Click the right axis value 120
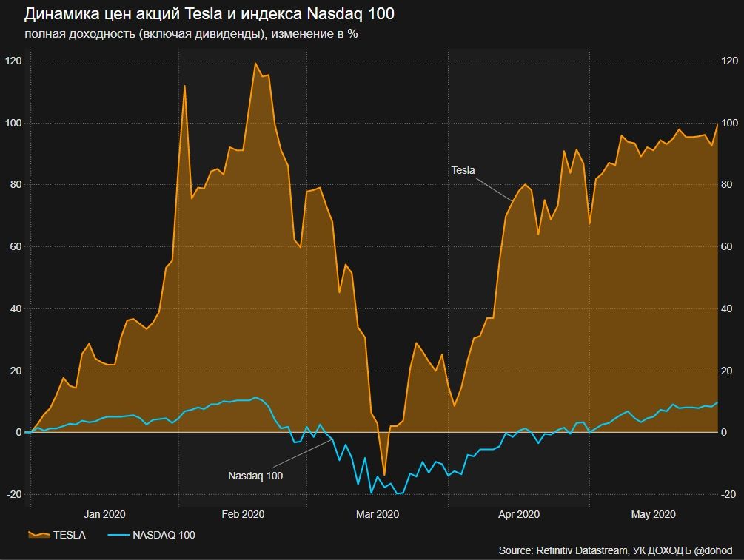Image resolution: width=744 pixels, height=560 pixels. click(730, 61)
